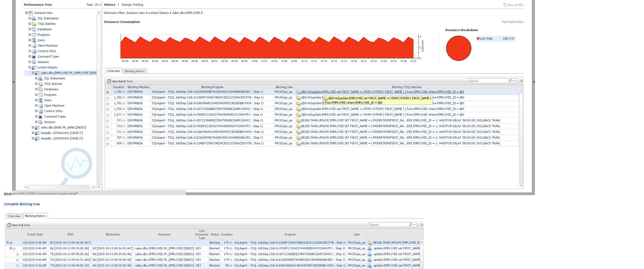The height and width of the screenshot is (269, 644).
Task: Open the upper Overview tab
Action: coord(114,71)
